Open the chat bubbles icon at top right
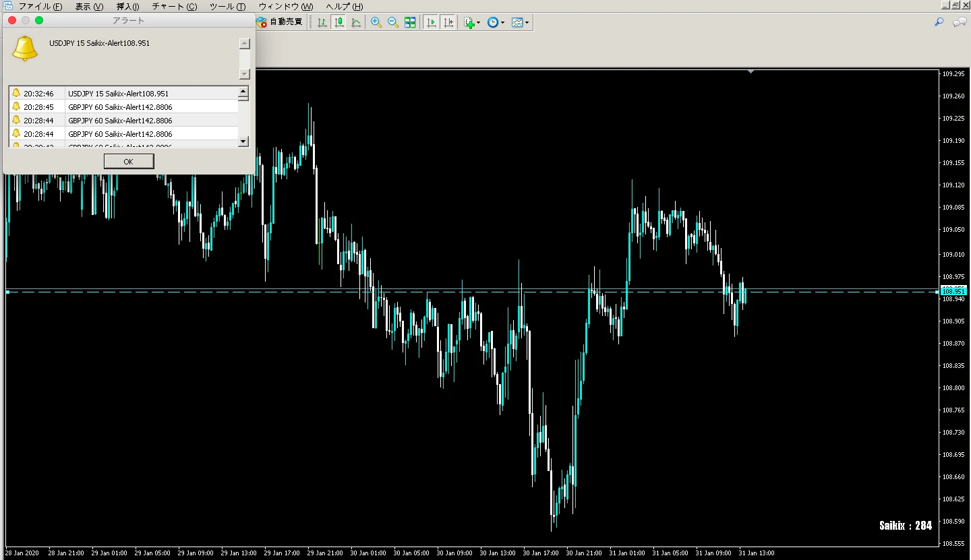 click(x=959, y=22)
